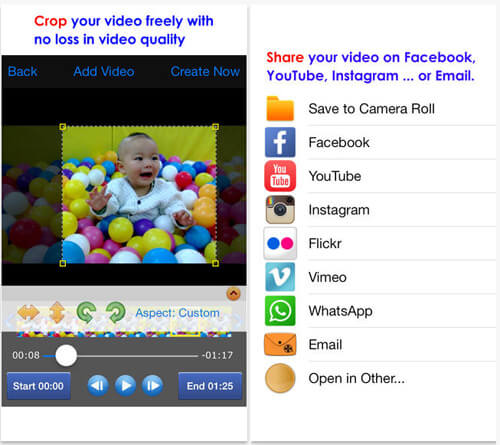Rotate video counterclockwise
Viewport: 500px width, 445px height.
[x=86, y=312]
